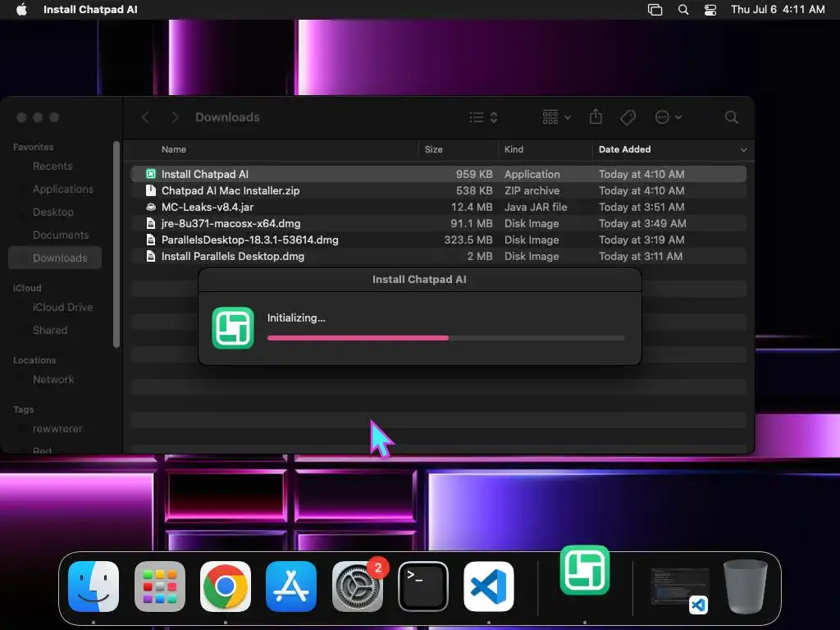Open Control Center in the menu bar

(x=710, y=9)
